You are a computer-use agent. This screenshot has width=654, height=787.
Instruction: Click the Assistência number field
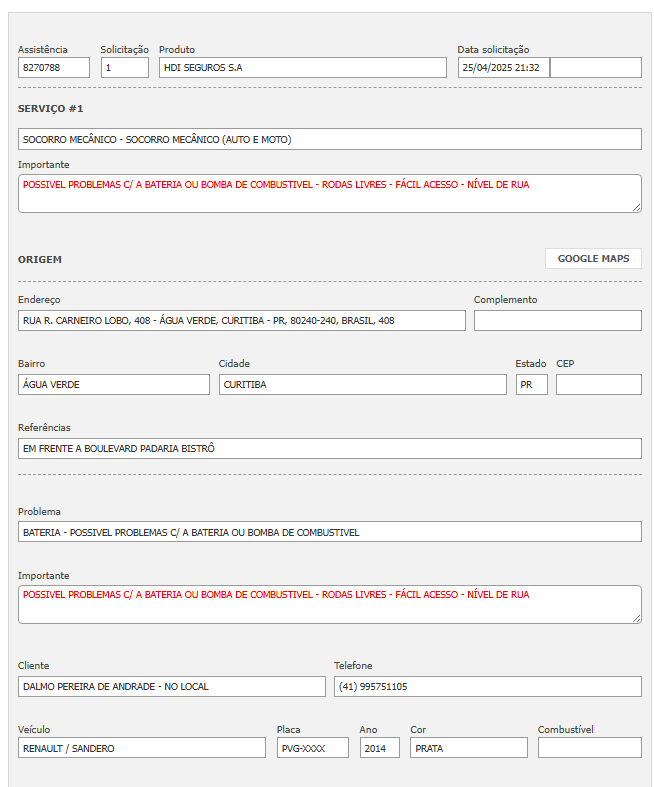(54, 68)
